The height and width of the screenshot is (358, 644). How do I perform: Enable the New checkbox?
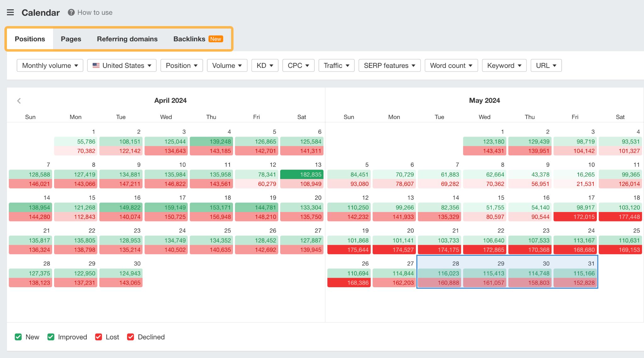(18, 337)
